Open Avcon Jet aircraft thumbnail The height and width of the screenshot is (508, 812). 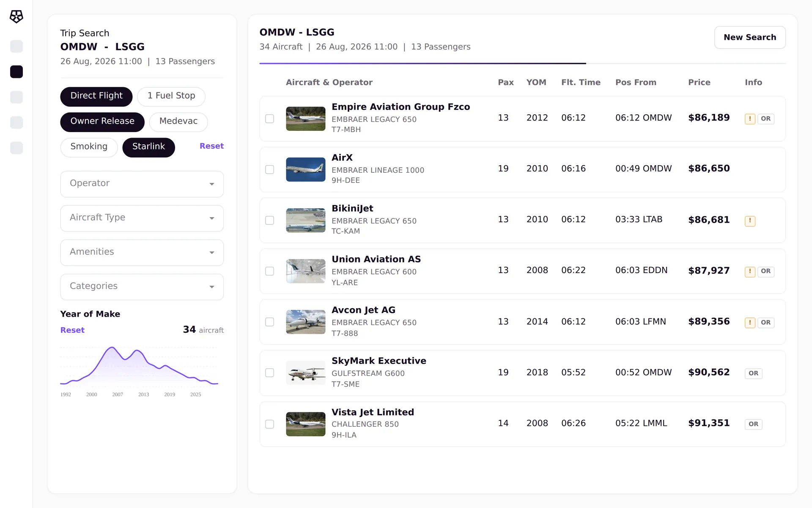point(305,322)
